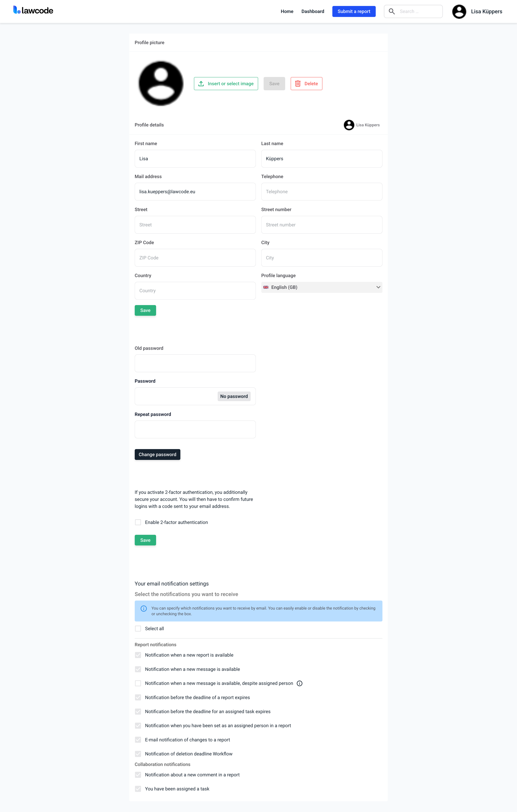Click the search magnifier icon
This screenshot has width=517, height=812.
tap(392, 11)
